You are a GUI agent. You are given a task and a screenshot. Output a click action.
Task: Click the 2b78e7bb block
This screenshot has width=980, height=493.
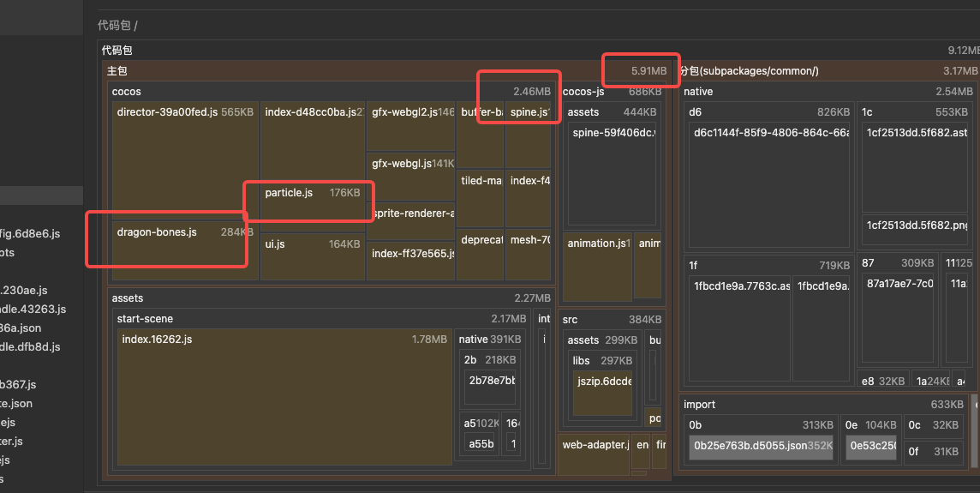coord(492,388)
